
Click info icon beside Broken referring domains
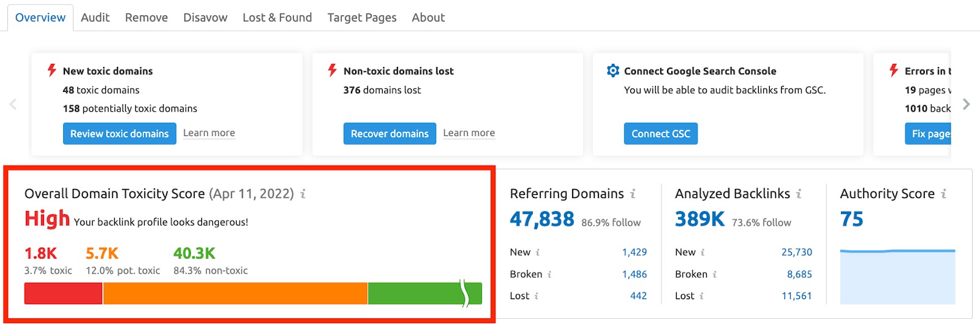point(549,274)
